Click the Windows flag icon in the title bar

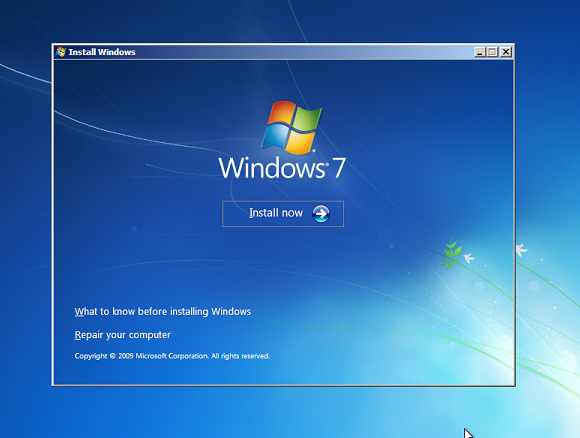(61, 52)
